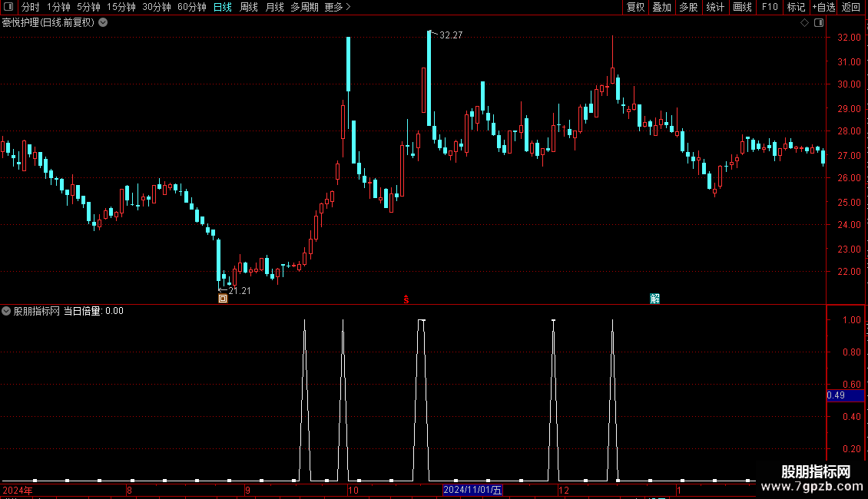Image resolution: width=868 pixels, height=499 pixels.
Task: Click the orange square event marker under 21.21
Action: [223, 299]
